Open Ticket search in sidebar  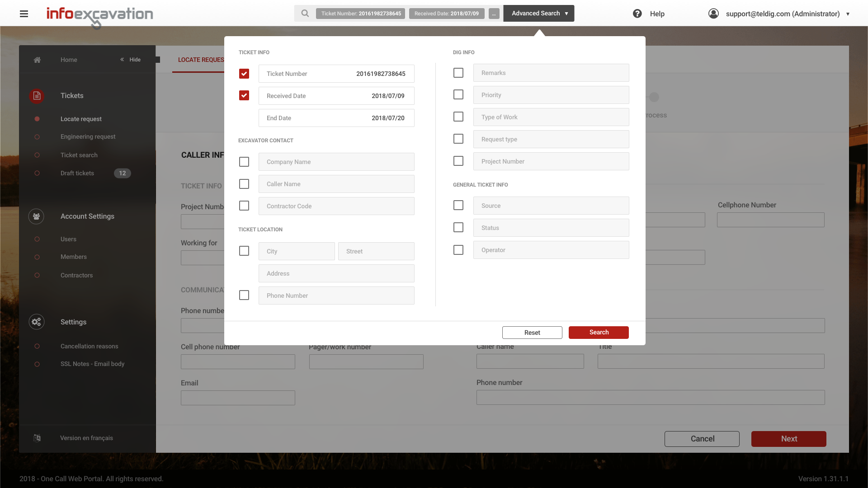(79, 155)
